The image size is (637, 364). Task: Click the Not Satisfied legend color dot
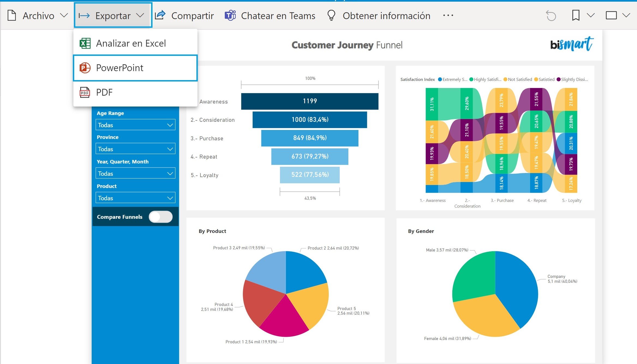[x=506, y=79]
